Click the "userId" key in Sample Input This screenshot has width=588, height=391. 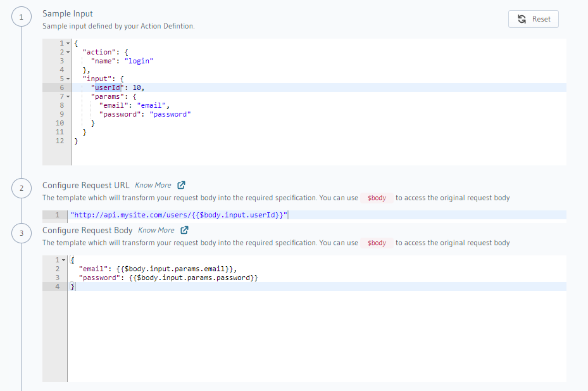[x=108, y=87]
